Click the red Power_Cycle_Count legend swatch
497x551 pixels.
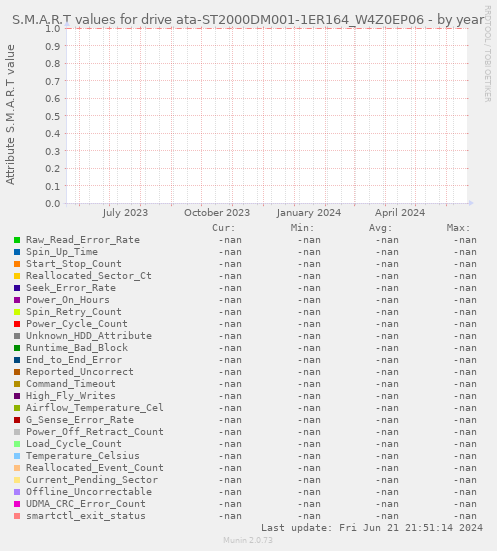click(x=17, y=324)
